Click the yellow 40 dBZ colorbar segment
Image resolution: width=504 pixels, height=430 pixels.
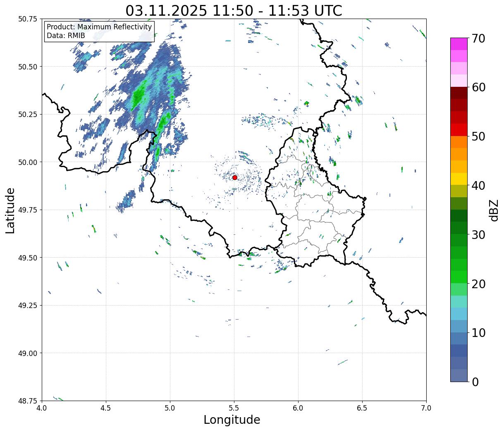(459, 179)
